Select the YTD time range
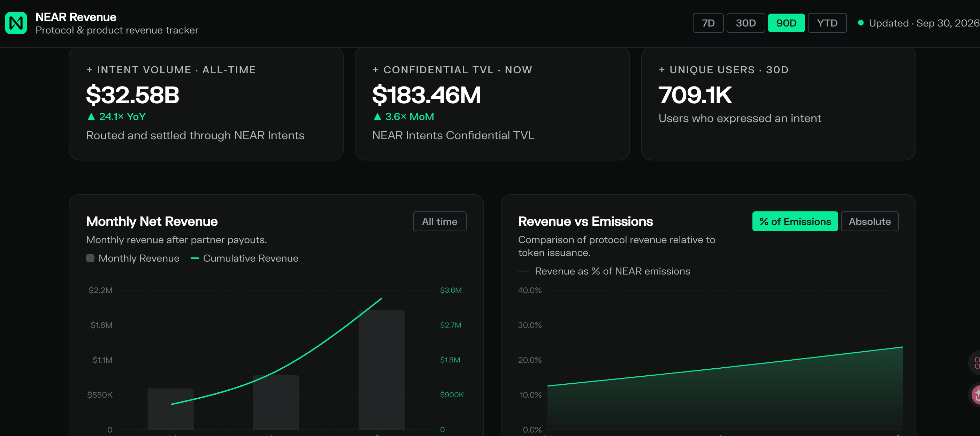The height and width of the screenshot is (436, 980). (x=827, y=23)
